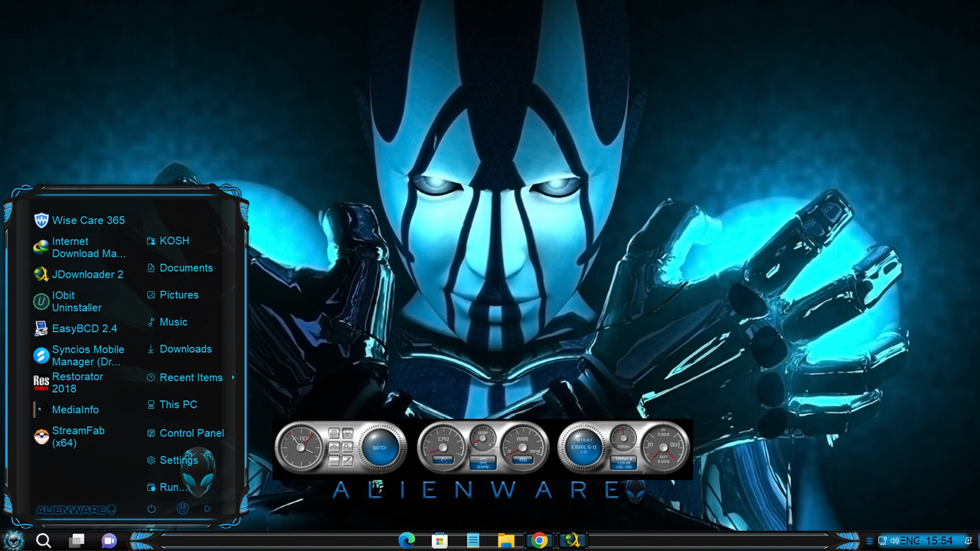Open File Explorer from taskbar
980x551 pixels.
[506, 541]
